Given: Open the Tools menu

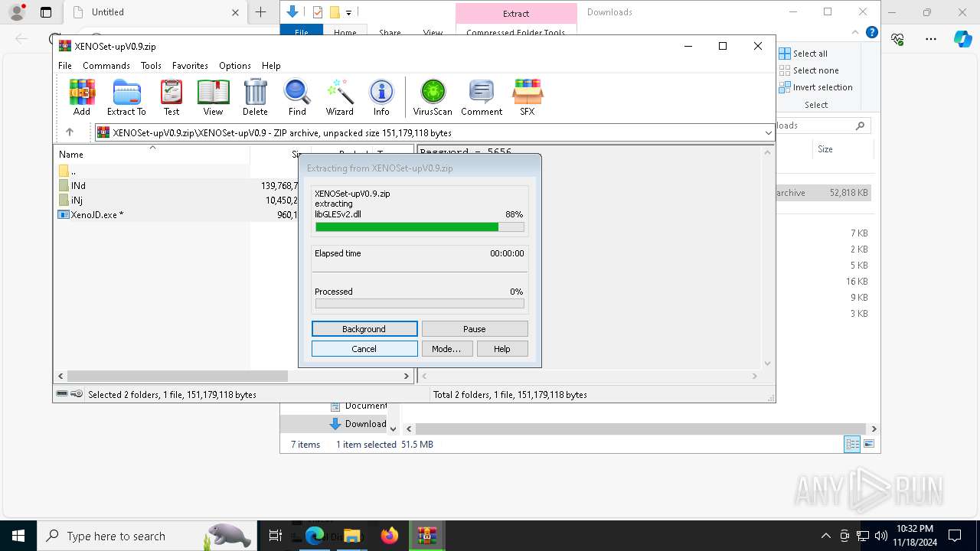Looking at the screenshot, I should pyautogui.click(x=151, y=66).
